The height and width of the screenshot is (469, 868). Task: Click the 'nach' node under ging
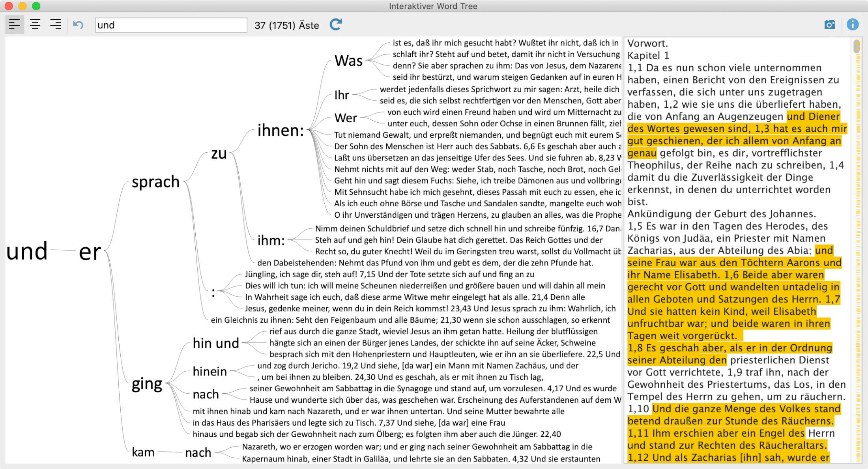206,394
